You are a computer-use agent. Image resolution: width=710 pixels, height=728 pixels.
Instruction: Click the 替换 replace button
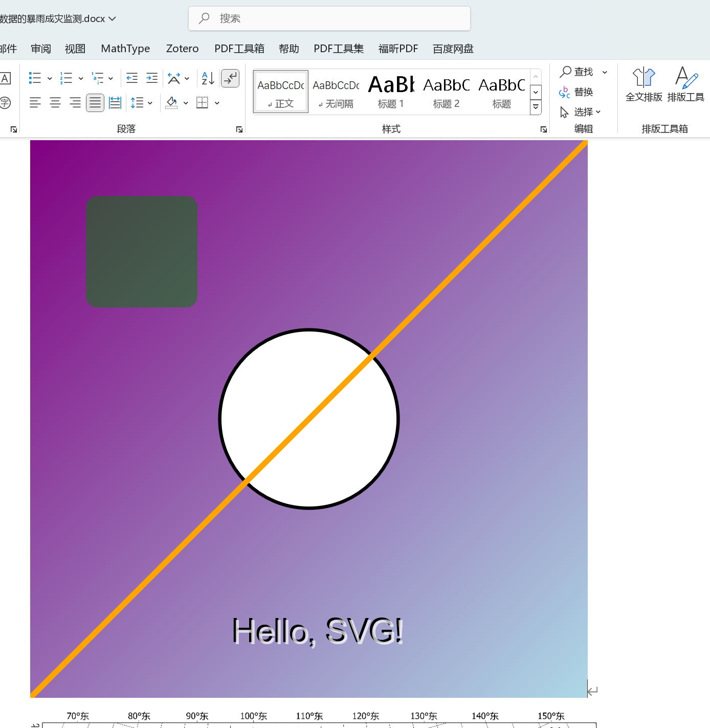click(576, 92)
